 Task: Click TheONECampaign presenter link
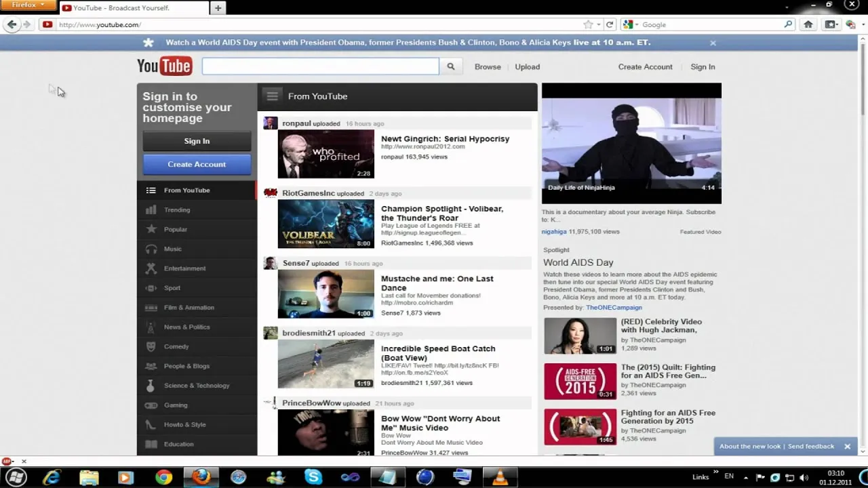point(614,308)
